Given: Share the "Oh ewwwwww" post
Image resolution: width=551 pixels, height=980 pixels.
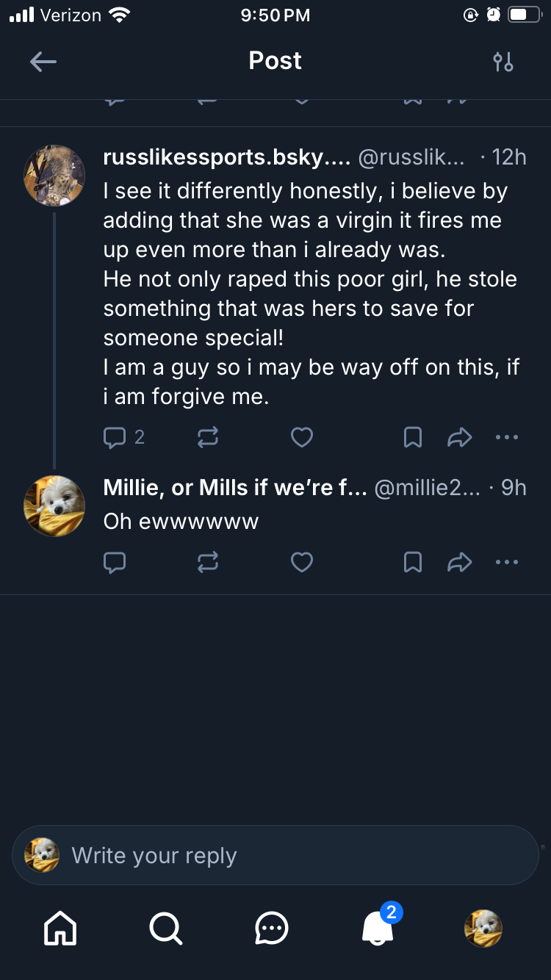Looking at the screenshot, I should pos(459,563).
